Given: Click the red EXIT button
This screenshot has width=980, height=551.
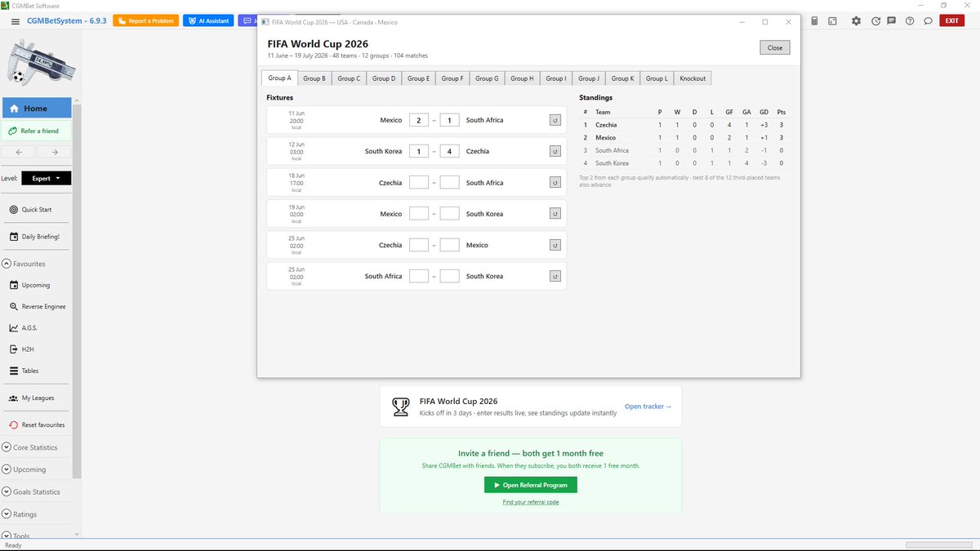Looking at the screenshot, I should point(951,21).
